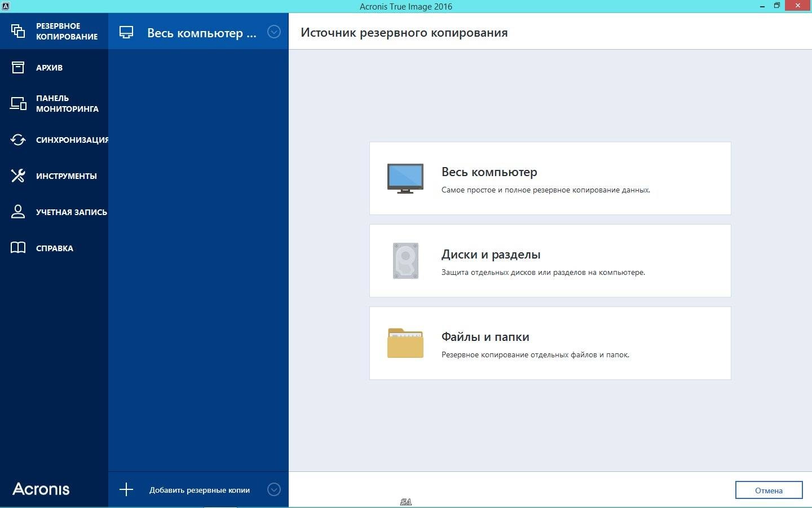Image resolution: width=812 pixels, height=508 pixels.
Task: Click the Отмена button
Action: click(x=769, y=490)
